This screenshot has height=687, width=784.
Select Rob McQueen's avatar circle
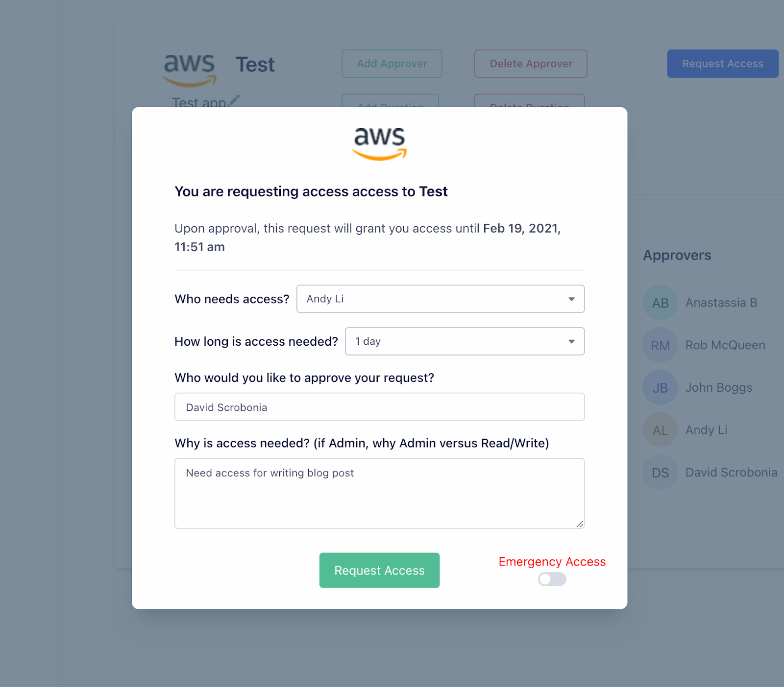(660, 345)
